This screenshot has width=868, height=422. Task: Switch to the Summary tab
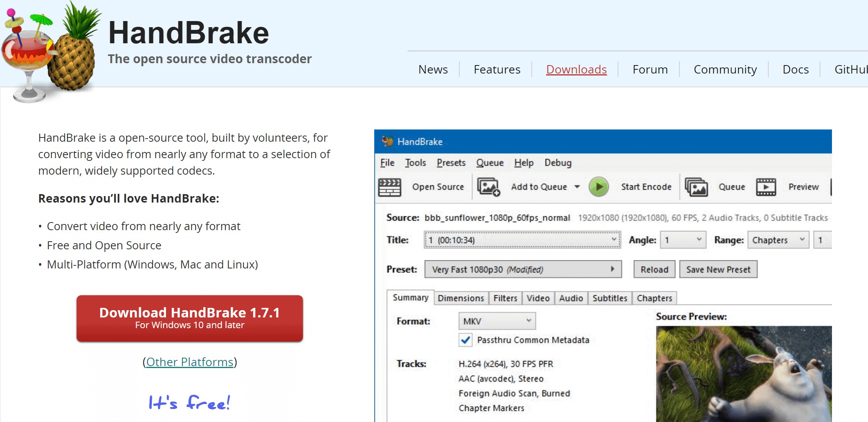click(x=410, y=298)
